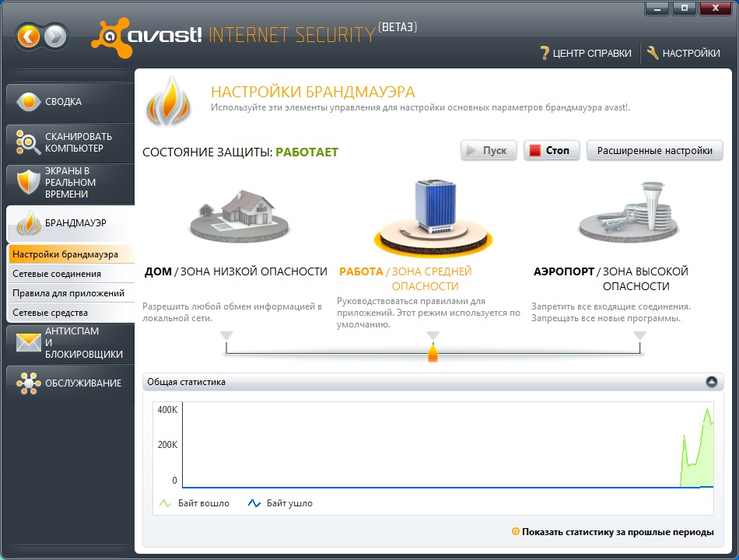Open the БРАНДМАУЭР section
This screenshot has width=739, height=560.
(x=71, y=223)
